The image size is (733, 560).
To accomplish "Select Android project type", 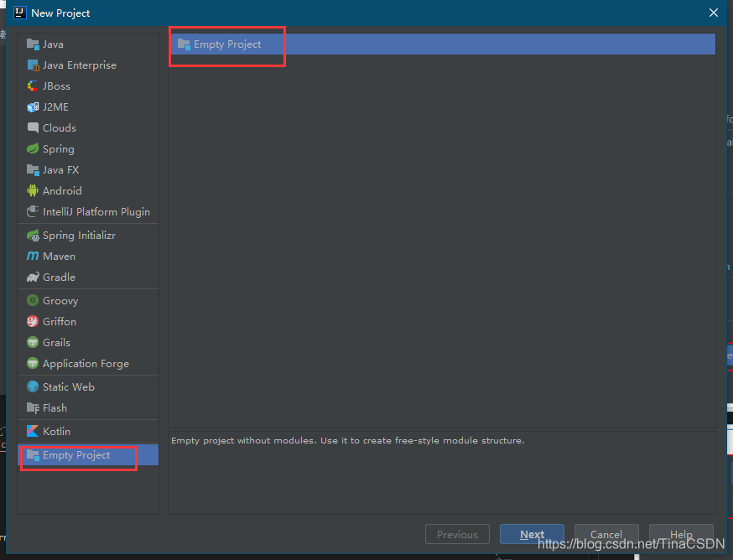I will (x=88, y=190).
